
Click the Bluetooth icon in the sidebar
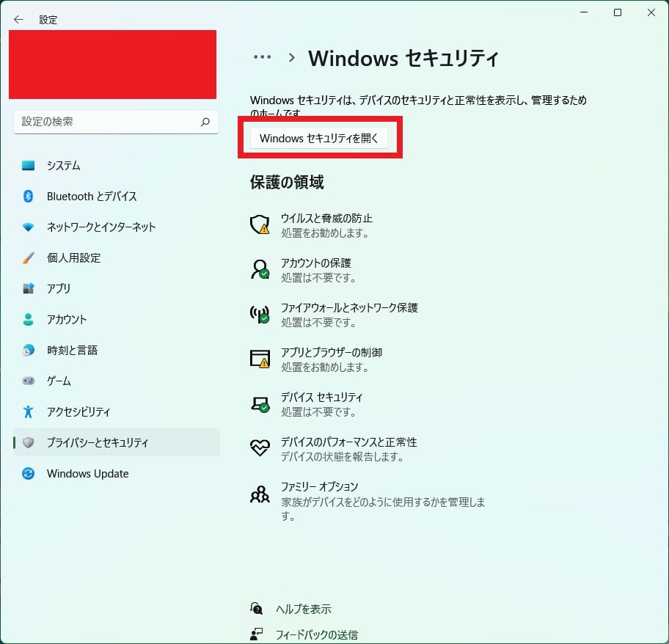pos(28,196)
